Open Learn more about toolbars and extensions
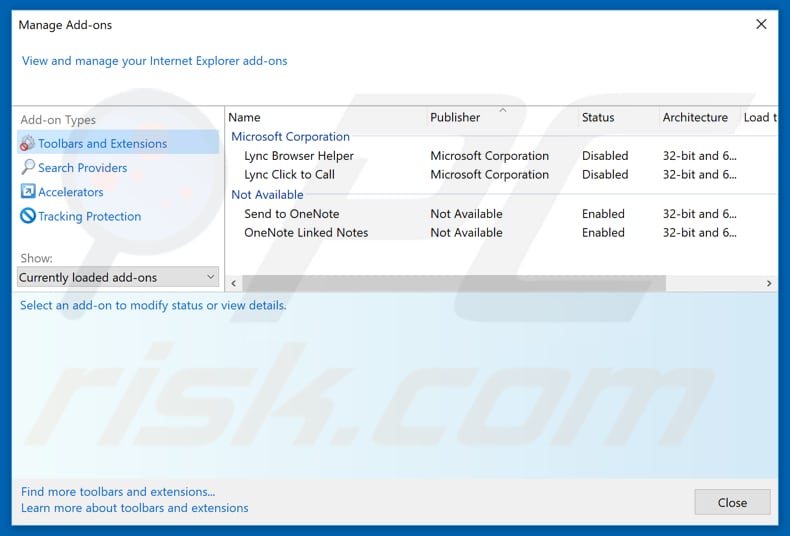Viewport: 790px width, 536px height. 135,507
